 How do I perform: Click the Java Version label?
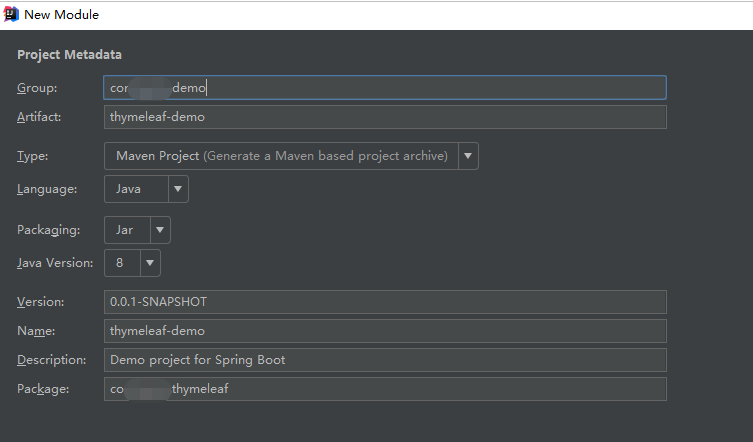55,263
